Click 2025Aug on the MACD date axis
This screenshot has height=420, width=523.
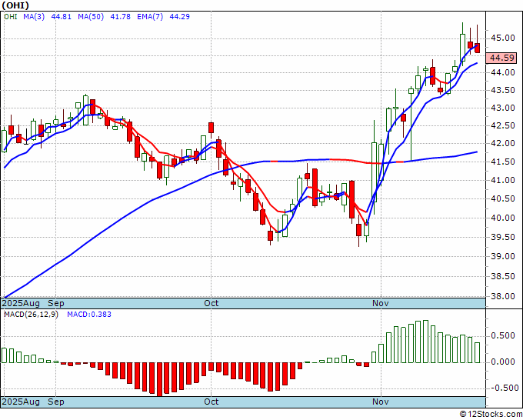(21, 402)
